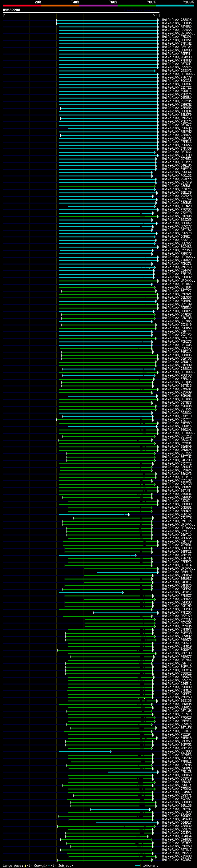Click the UniRef100_Q84V38 label

pos(177,57)
